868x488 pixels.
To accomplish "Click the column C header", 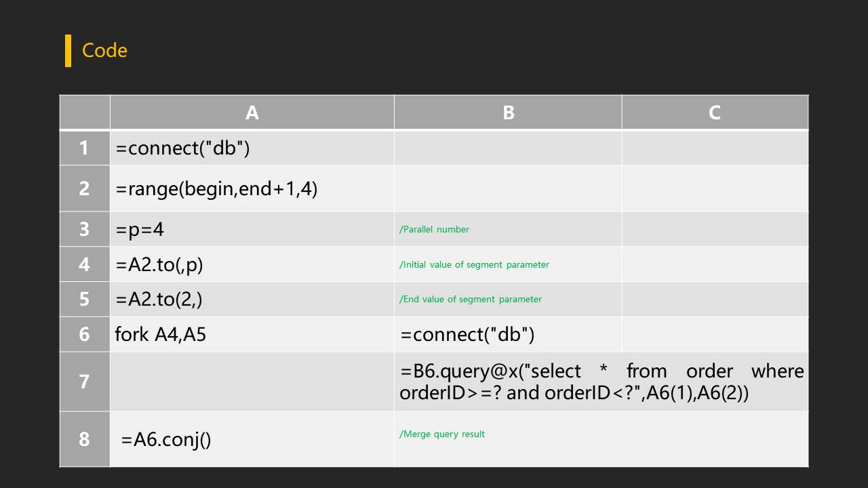I will click(714, 113).
